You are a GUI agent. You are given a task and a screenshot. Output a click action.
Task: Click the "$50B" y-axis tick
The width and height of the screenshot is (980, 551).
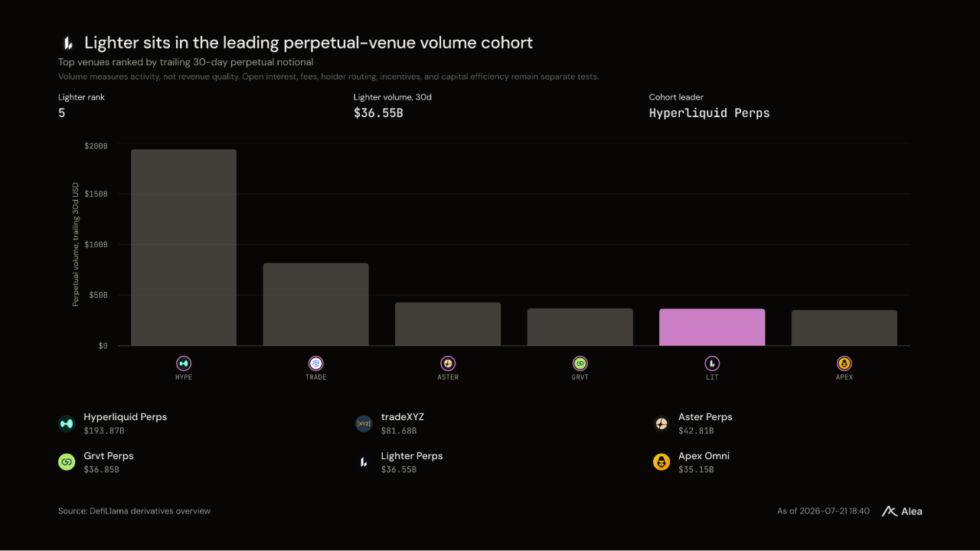click(x=99, y=295)
